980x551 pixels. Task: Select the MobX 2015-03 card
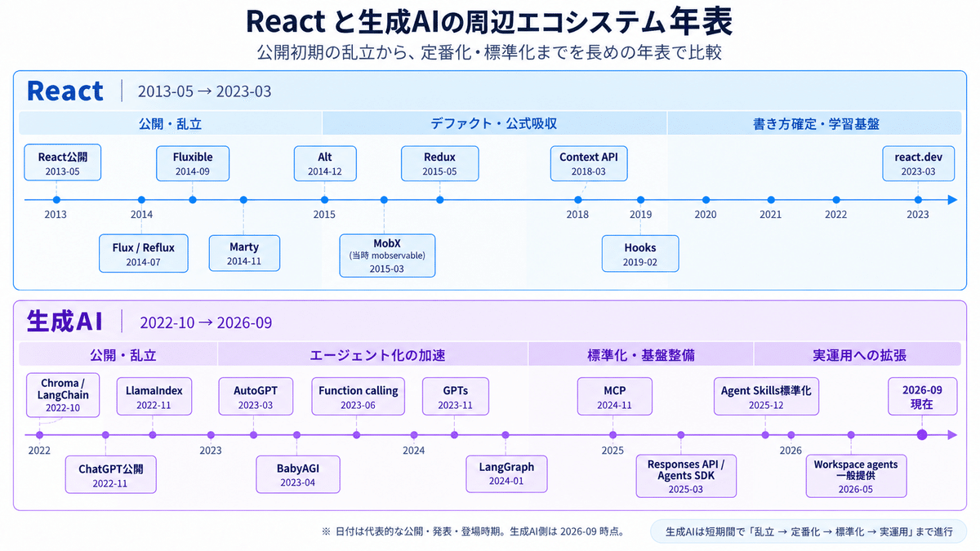387,256
